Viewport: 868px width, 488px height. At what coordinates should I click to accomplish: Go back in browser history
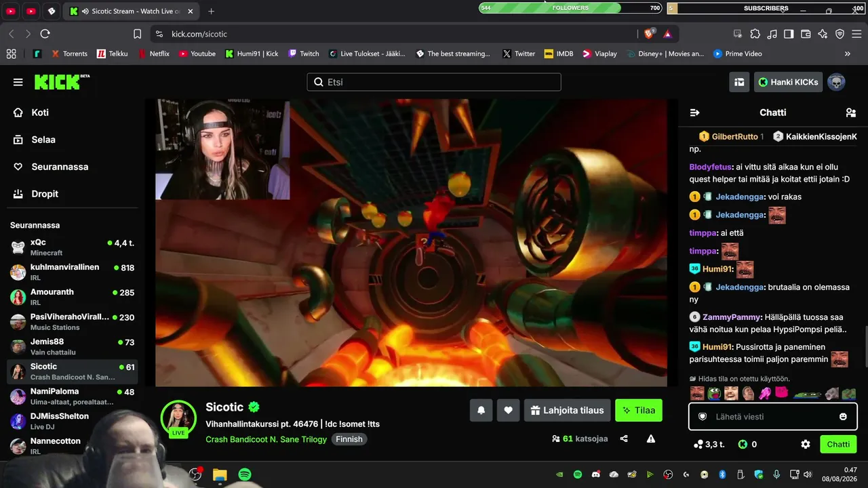pos(12,34)
